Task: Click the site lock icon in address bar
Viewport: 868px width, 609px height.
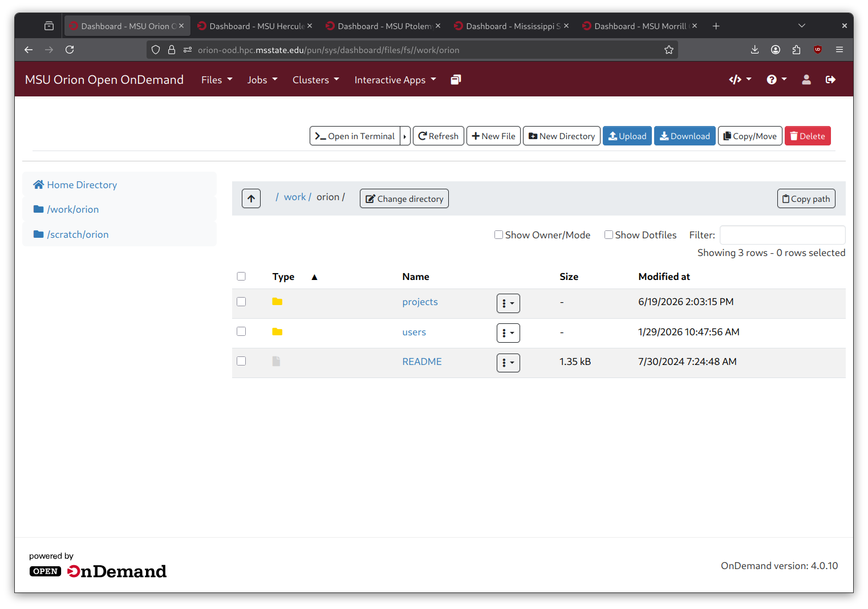Action: tap(172, 50)
